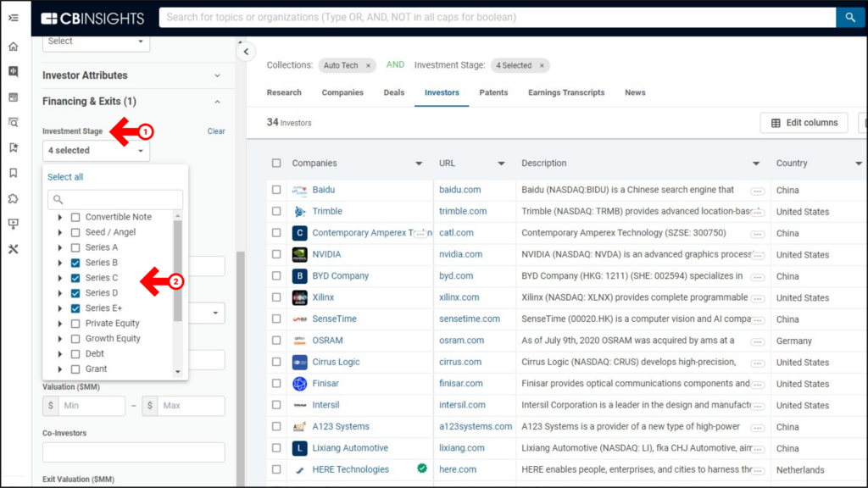Uncheck the Series C checkbox
This screenshot has width=868, height=488.
click(75, 278)
